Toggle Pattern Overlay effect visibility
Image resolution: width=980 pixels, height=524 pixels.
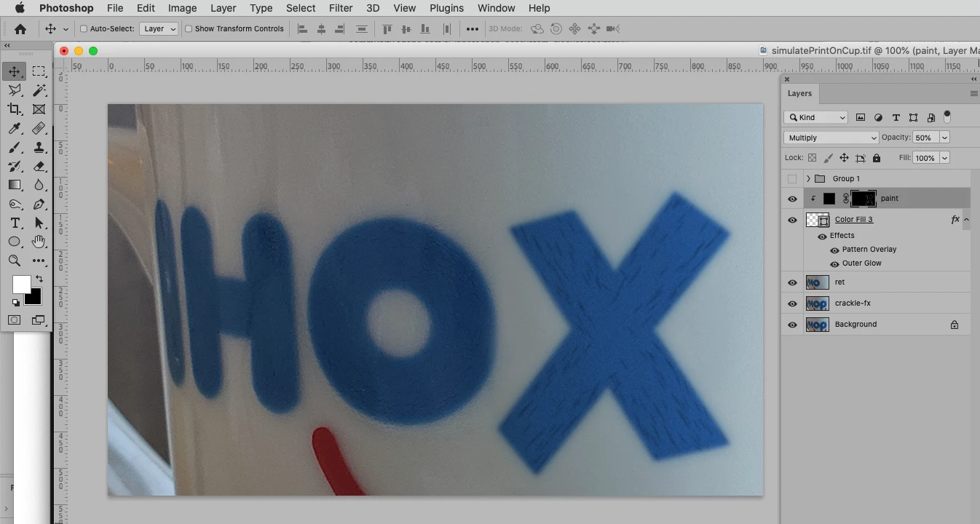click(x=834, y=250)
